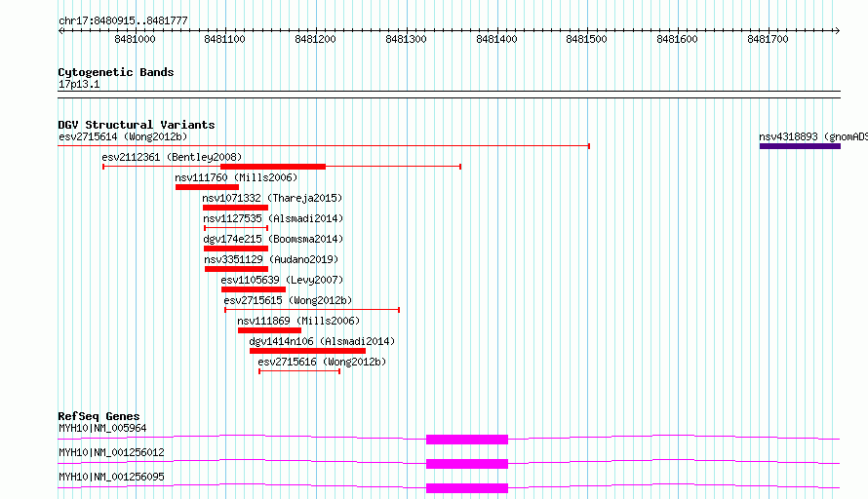This screenshot has width=868, height=499.
Task: Open transcript MYH10|NM_001256095 label
Action: 111,477
